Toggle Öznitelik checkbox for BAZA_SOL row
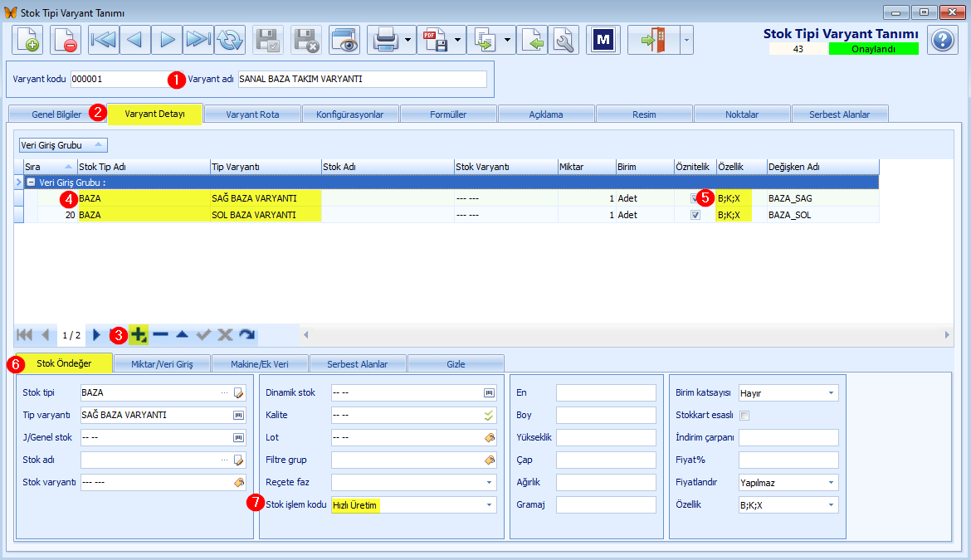Image resolution: width=971 pixels, height=560 pixels. tap(695, 216)
